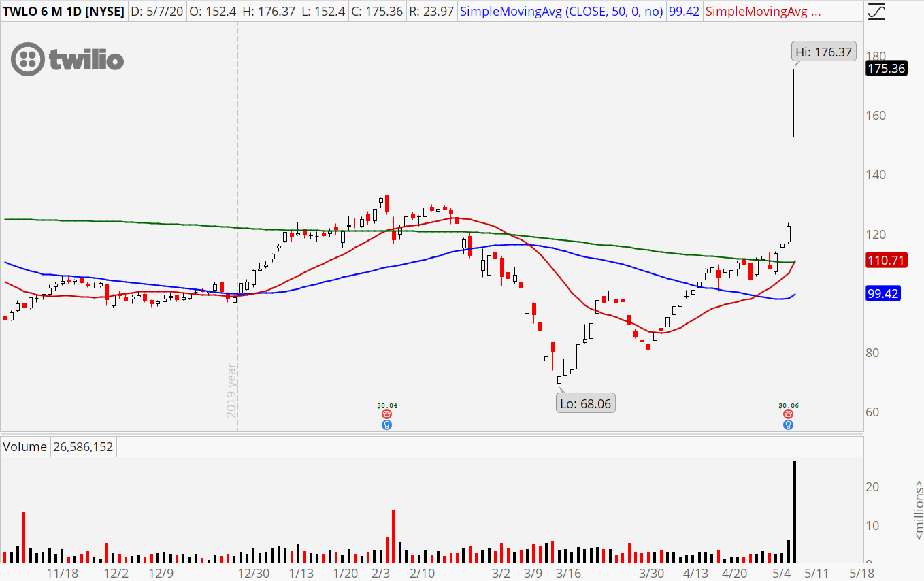
Task: Open the blue lightbulb icon under $0.06
Action: click(788, 425)
